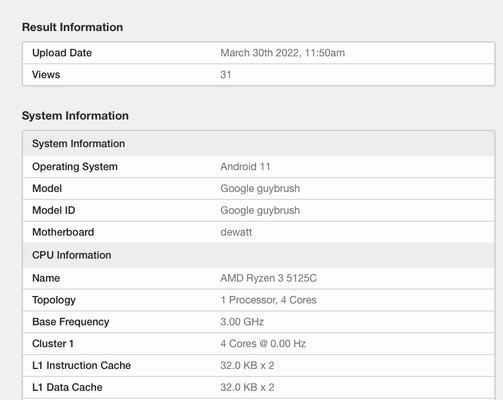Select the Model ID row label

point(54,210)
